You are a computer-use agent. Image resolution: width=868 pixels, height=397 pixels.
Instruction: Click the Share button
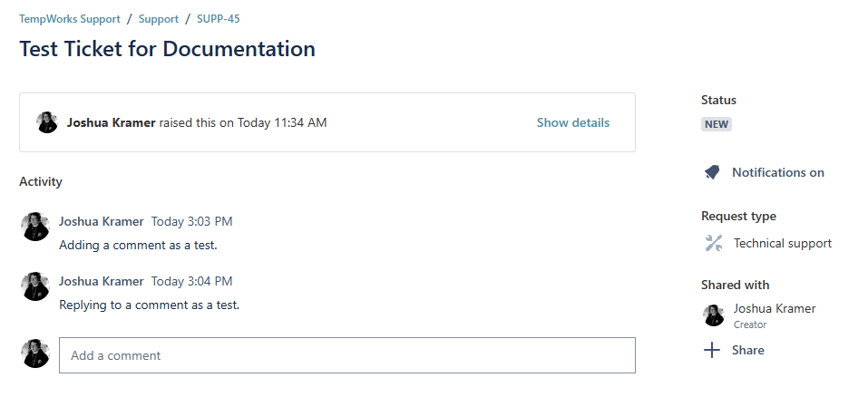point(747,350)
